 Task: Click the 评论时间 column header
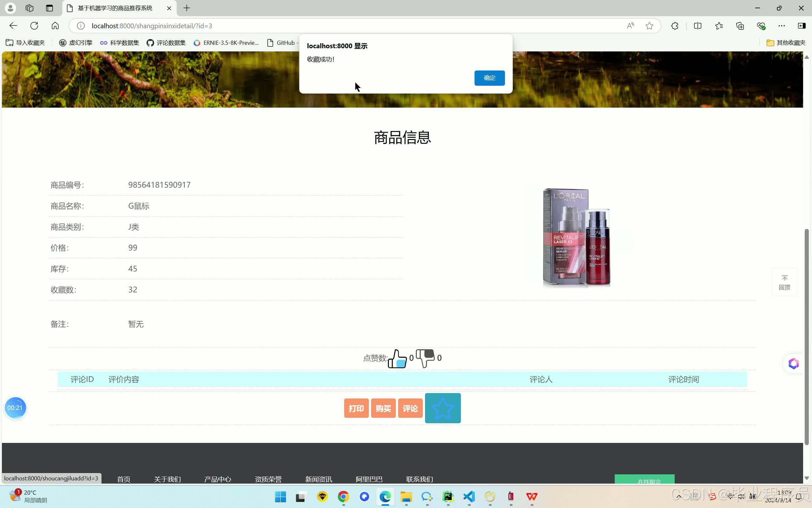(683, 379)
